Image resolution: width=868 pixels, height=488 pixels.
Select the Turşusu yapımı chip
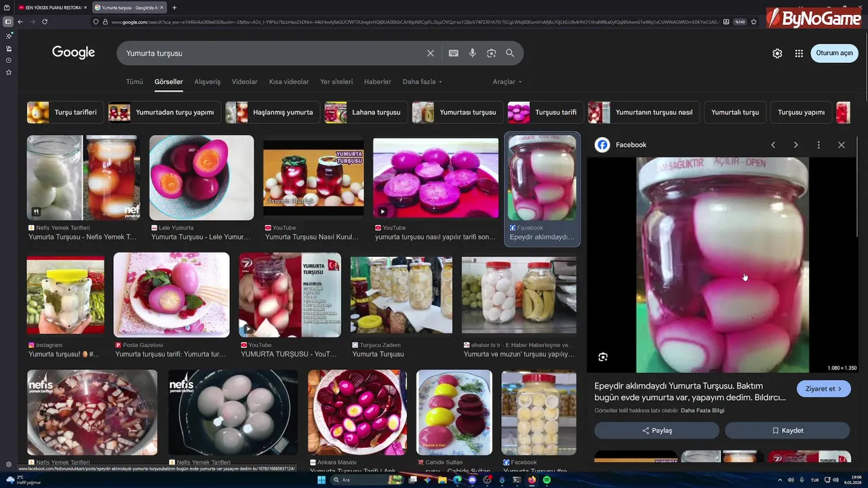coord(801,113)
